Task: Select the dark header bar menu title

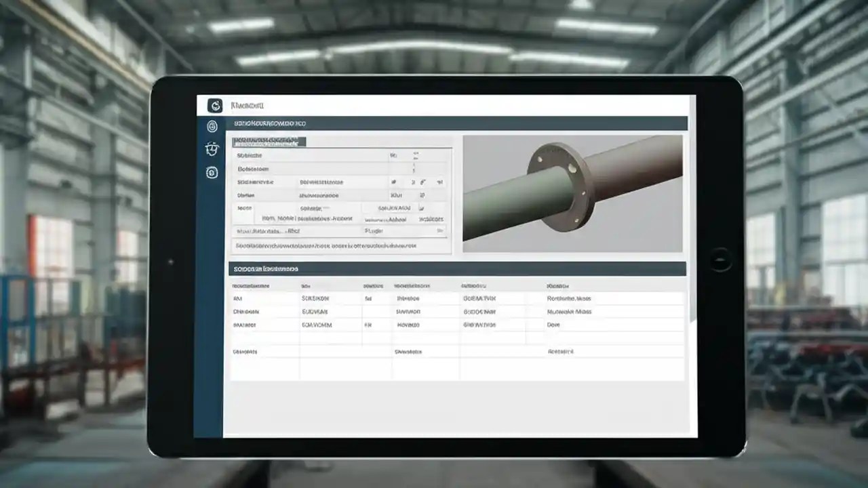Action: click(x=270, y=123)
